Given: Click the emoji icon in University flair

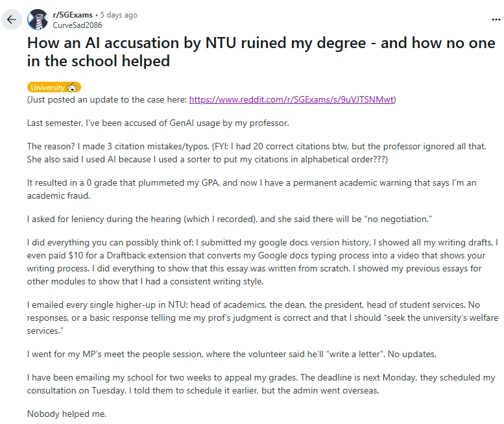Looking at the screenshot, I should 72,88.
